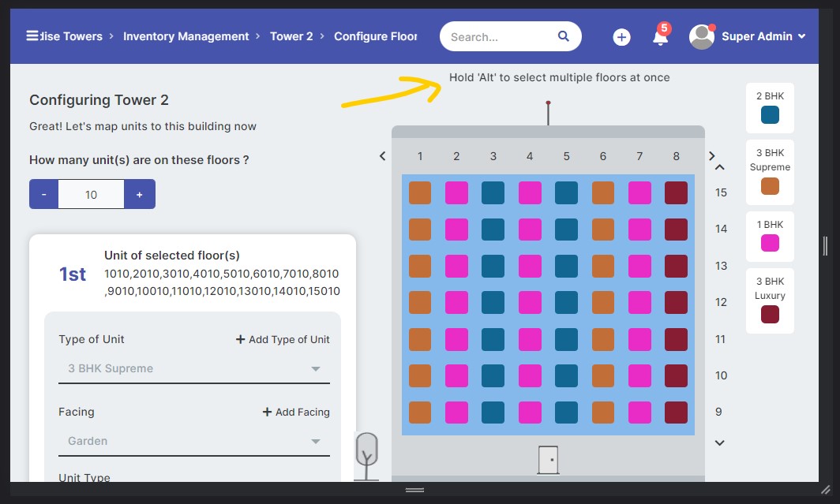Select the 3 BHK Supreme legend swatch

click(x=770, y=186)
